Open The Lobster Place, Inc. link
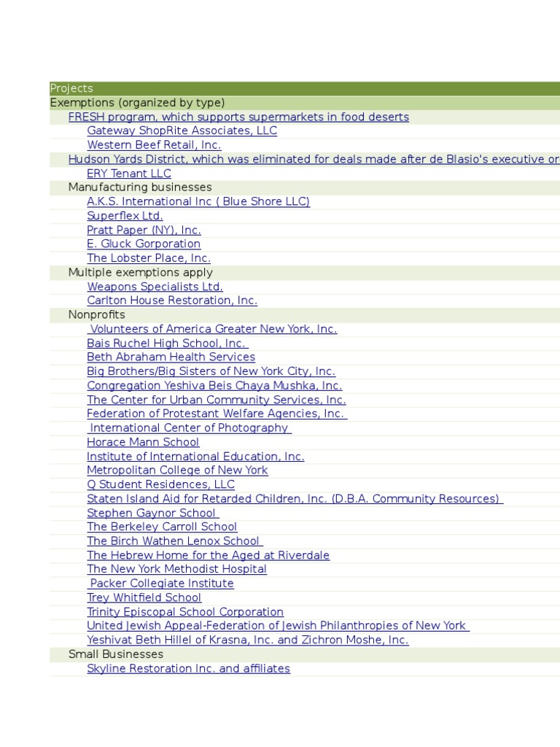This screenshot has height=747, width=560. click(149, 259)
